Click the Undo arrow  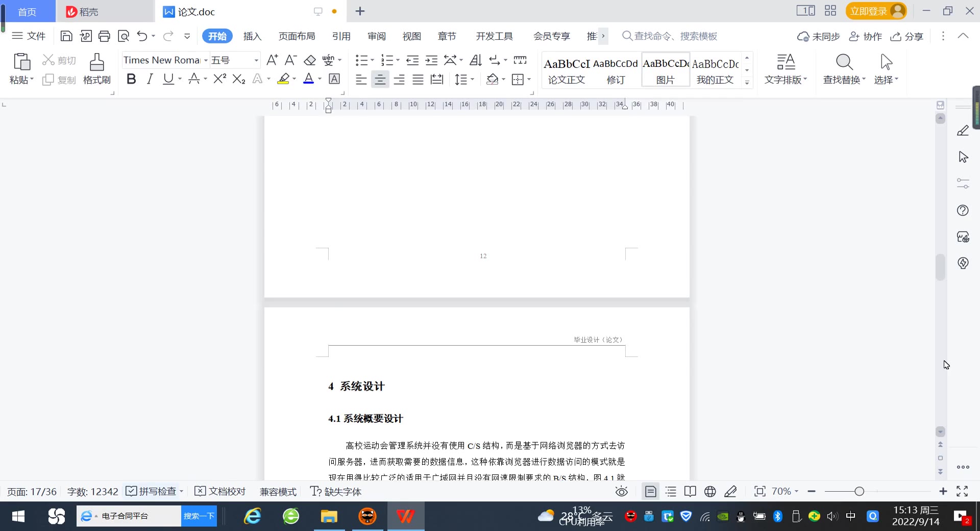point(142,36)
